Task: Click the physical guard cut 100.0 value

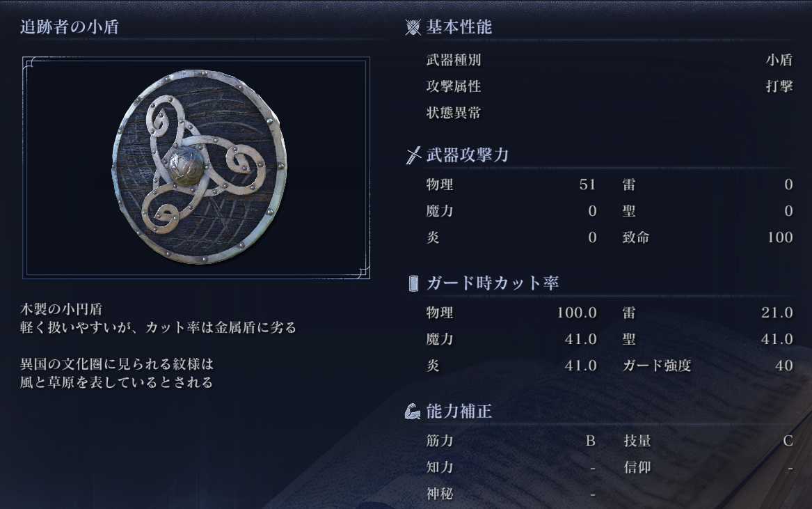Action: (576, 313)
